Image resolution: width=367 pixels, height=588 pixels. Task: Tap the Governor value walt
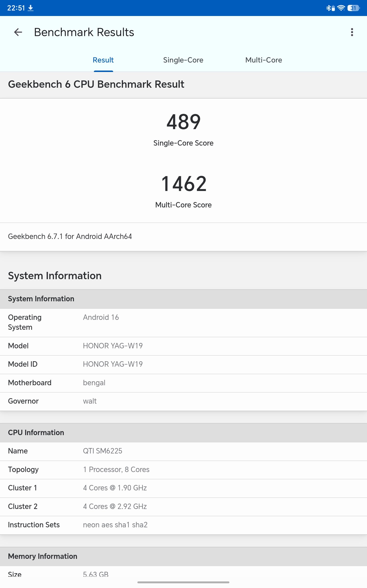pyautogui.click(x=90, y=401)
